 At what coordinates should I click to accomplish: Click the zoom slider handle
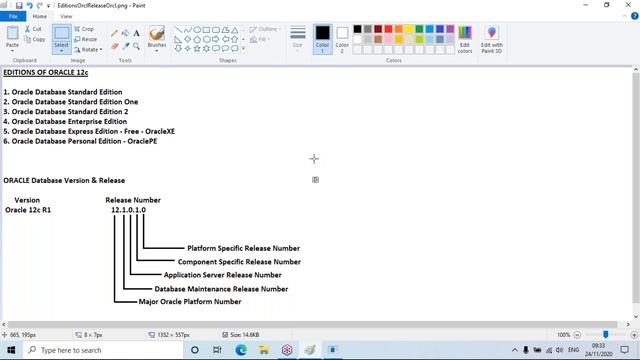pos(606,335)
